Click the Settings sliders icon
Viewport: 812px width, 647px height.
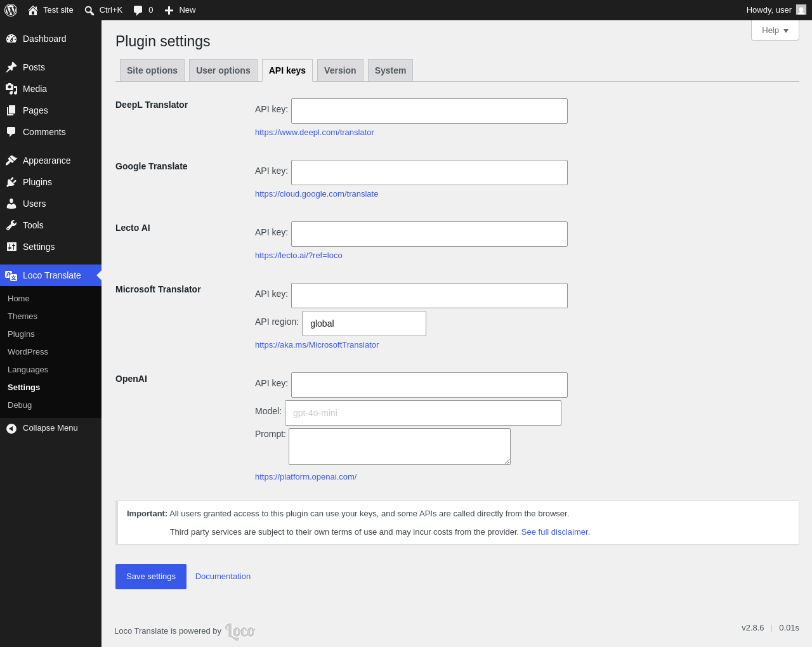[11, 247]
